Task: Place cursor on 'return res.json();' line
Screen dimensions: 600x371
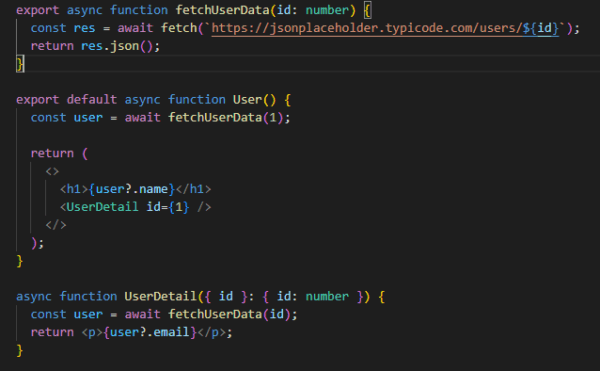Action: coord(95,46)
